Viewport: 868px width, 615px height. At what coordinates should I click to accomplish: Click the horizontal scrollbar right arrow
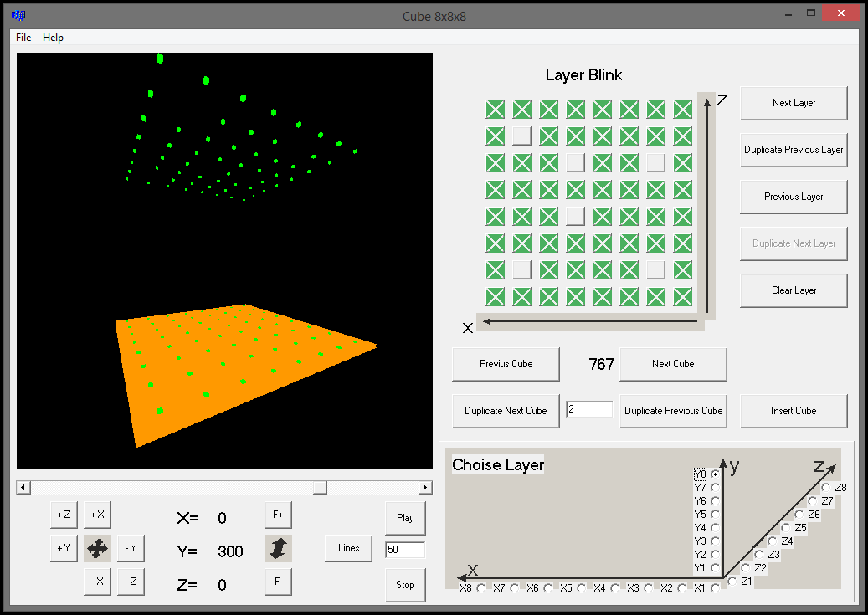click(425, 487)
